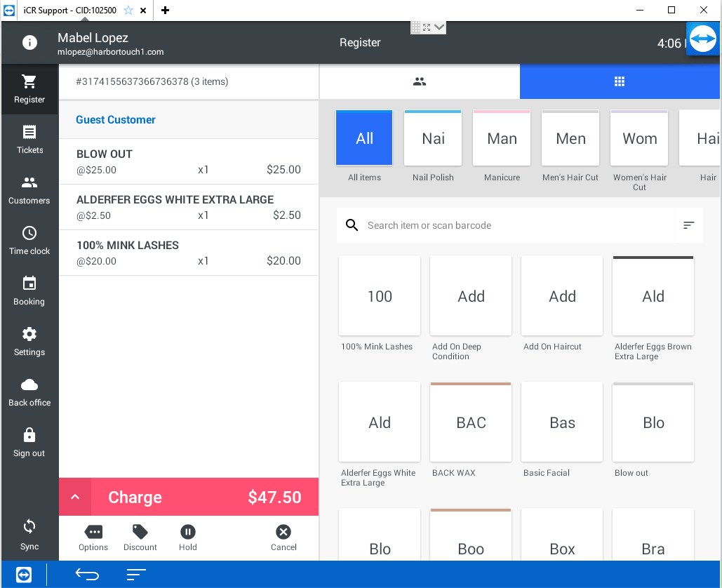This screenshot has width=722, height=588.
Task: Open Settings from the sidebar
Action: [29, 342]
